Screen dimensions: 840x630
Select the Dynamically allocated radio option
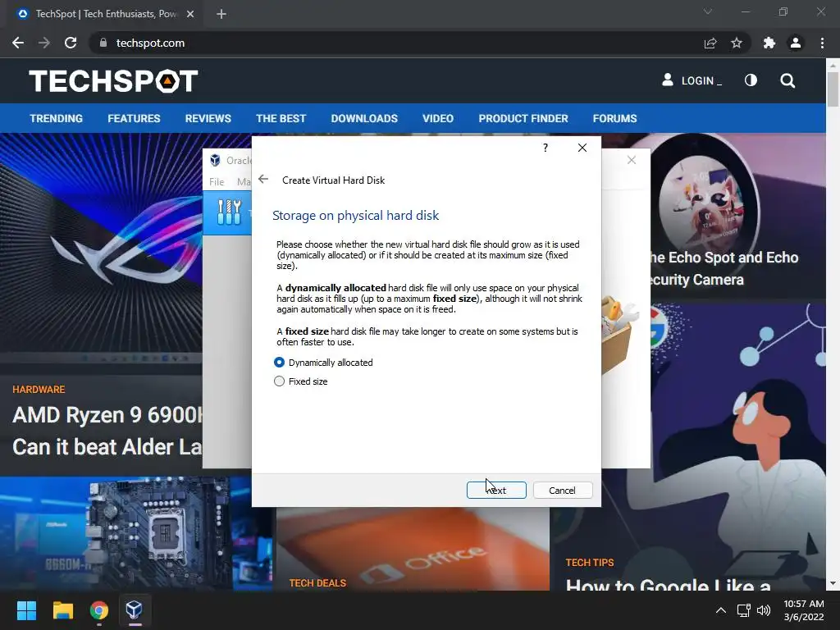coord(323,363)
